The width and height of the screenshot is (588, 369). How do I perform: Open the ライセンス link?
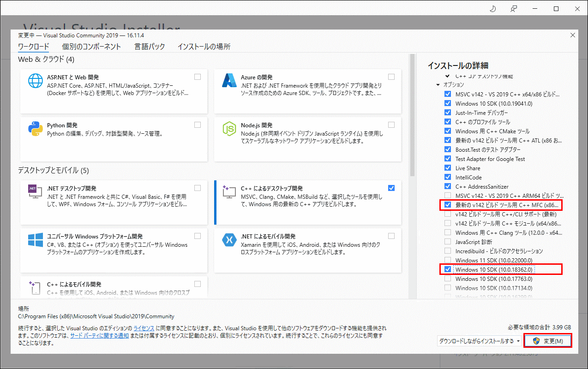point(144,327)
